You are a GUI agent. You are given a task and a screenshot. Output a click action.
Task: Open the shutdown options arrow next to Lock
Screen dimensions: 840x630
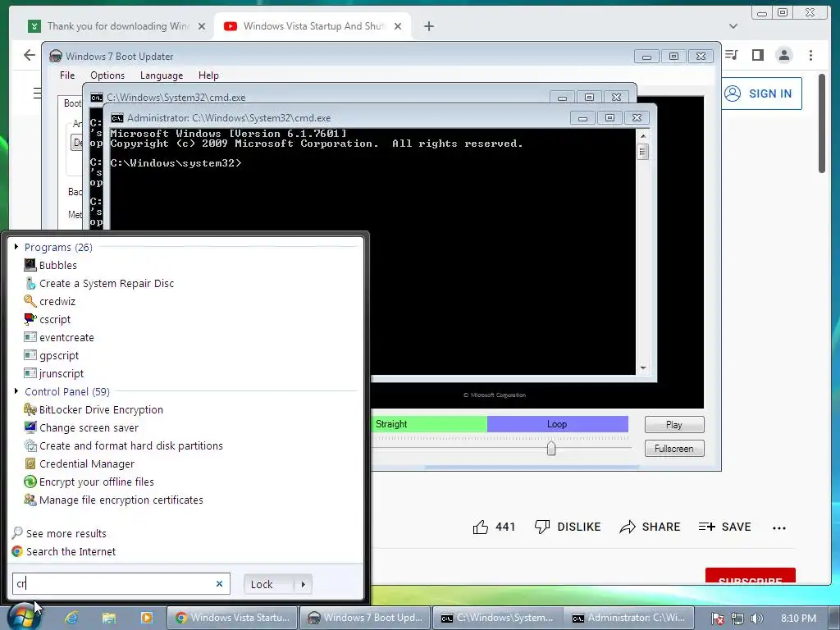(x=304, y=584)
